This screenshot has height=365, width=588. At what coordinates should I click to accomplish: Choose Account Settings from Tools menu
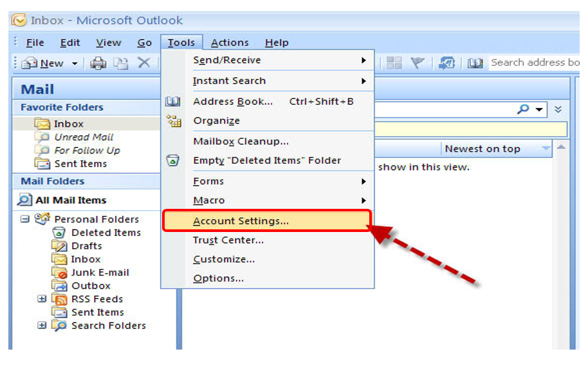point(267,221)
